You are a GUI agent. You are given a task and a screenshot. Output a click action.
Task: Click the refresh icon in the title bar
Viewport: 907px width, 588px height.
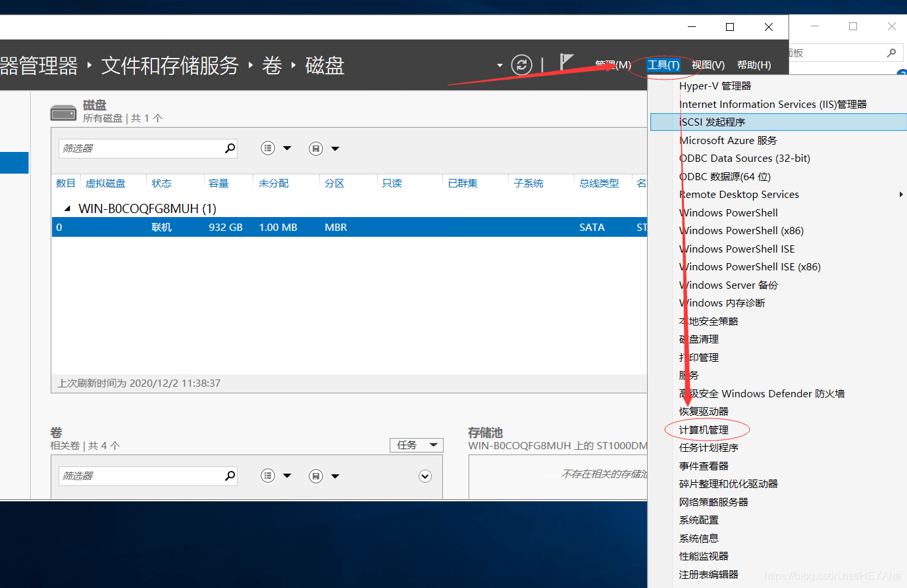[521, 65]
